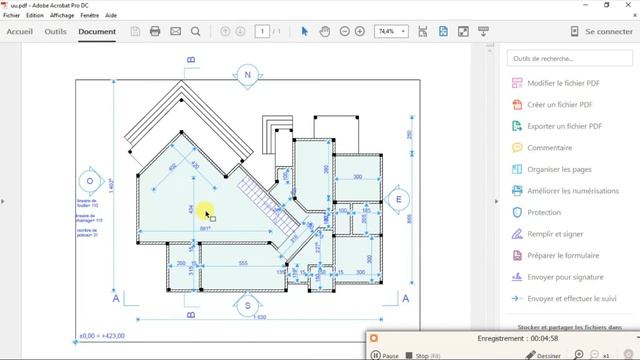Click the Print icon in toolbar
This screenshot has height=360, width=640.
tap(155, 31)
